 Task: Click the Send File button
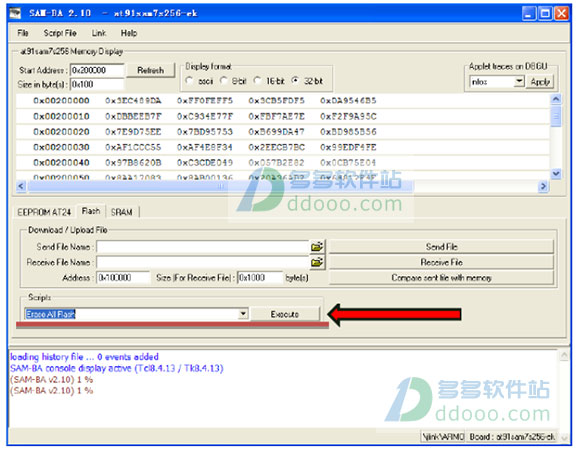tap(441, 247)
